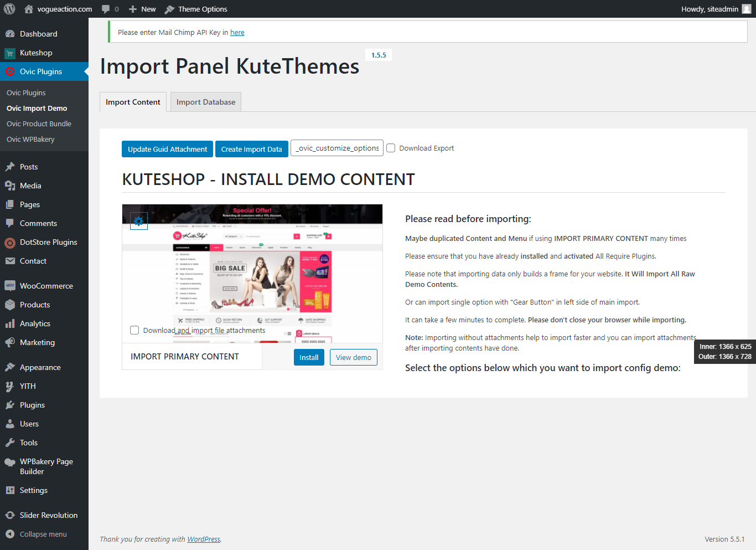
Task: Click the Appearance paintbrush icon
Action: [10, 367]
